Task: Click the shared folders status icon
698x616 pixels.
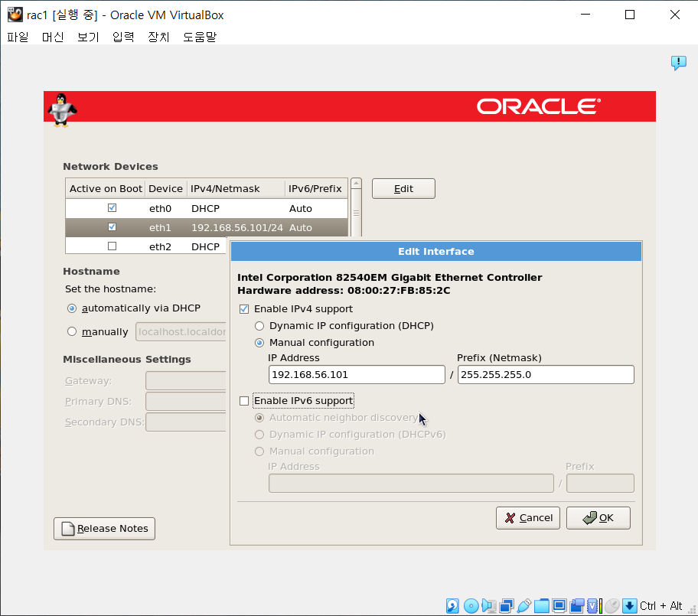Action: point(542,606)
